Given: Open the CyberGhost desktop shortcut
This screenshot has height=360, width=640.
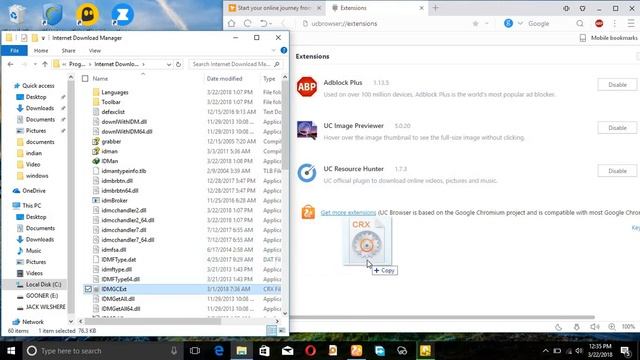Looking at the screenshot, I should pos(87,15).
